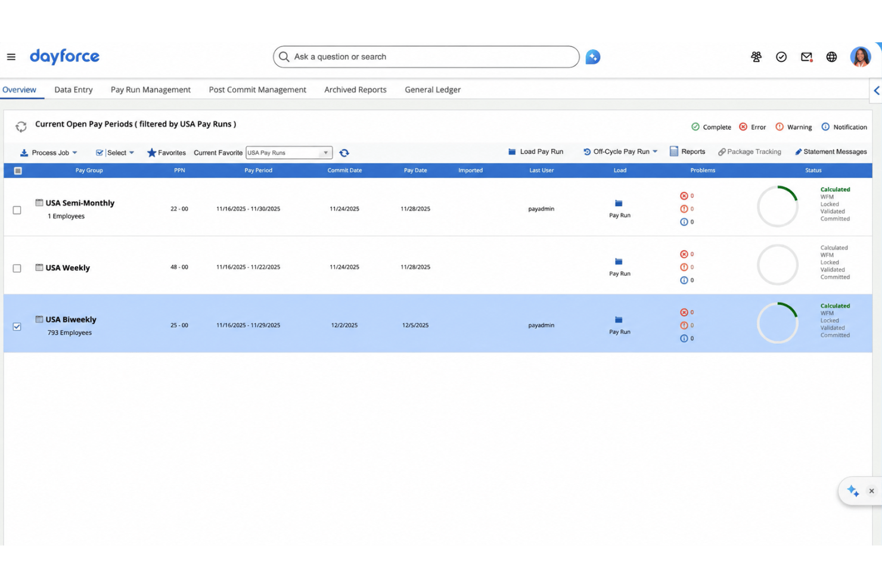Open the USA Semi-Monthly pay group link

[80, 203]
